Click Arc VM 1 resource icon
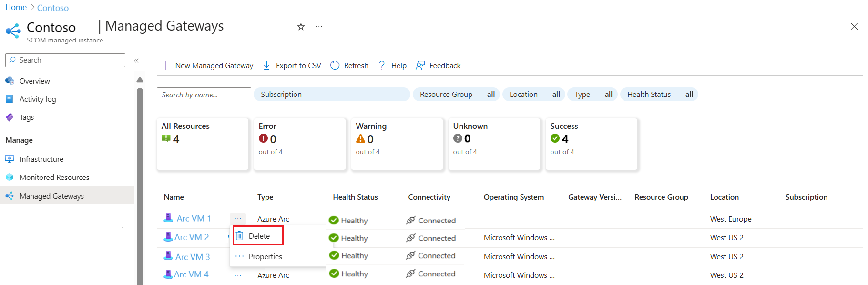The height and width of the screenshot is (285, 868). pos(168,218)
